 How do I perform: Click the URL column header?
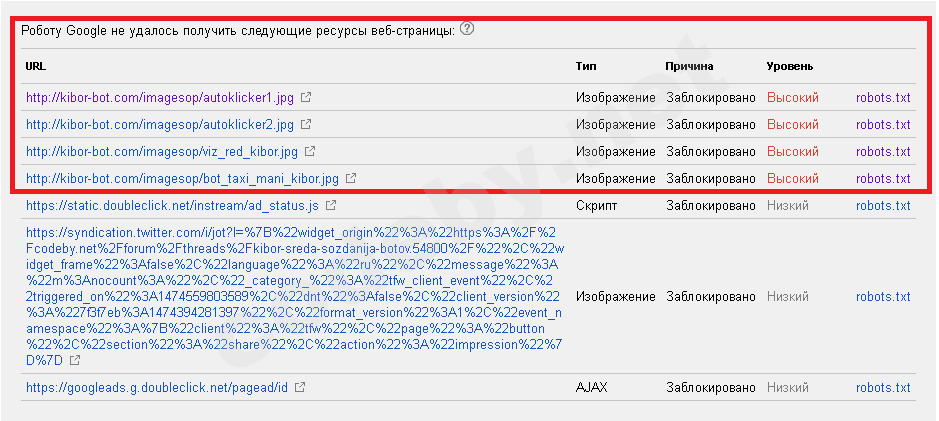tap(36, 66)
